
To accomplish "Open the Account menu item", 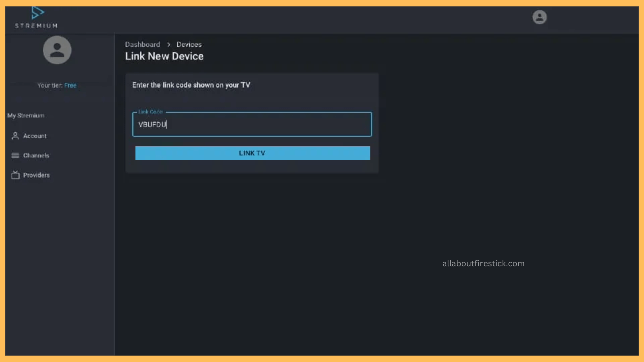I will click(35, 136).
